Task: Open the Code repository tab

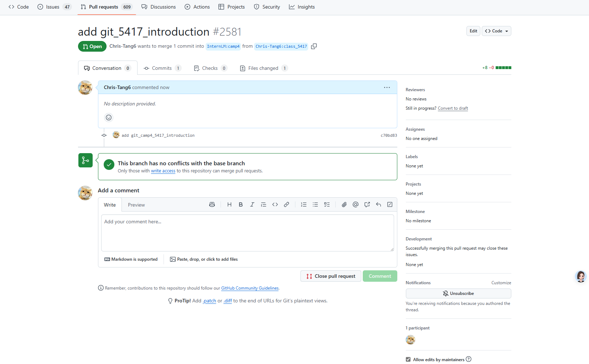Action: pyautogui.click(x=19, y=7)
